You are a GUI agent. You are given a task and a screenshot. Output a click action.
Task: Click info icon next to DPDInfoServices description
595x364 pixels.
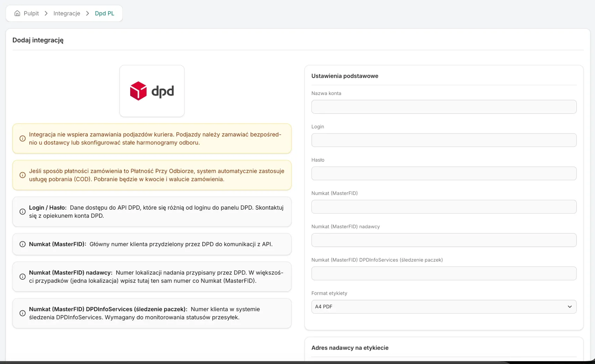(22, 313)
